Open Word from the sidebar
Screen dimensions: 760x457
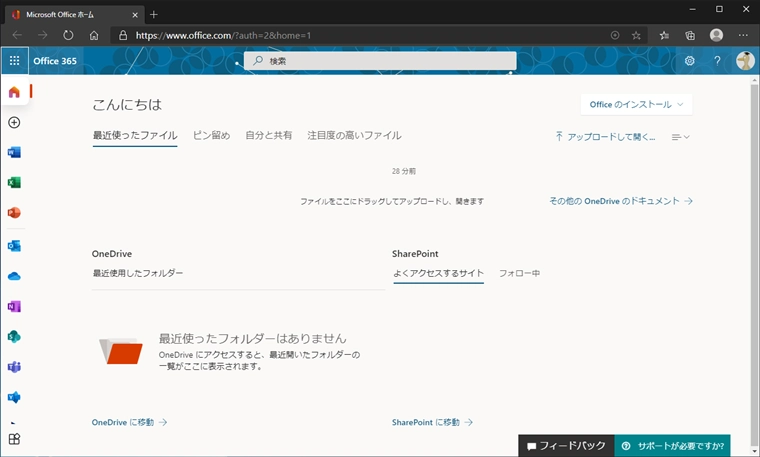[14, 152]
